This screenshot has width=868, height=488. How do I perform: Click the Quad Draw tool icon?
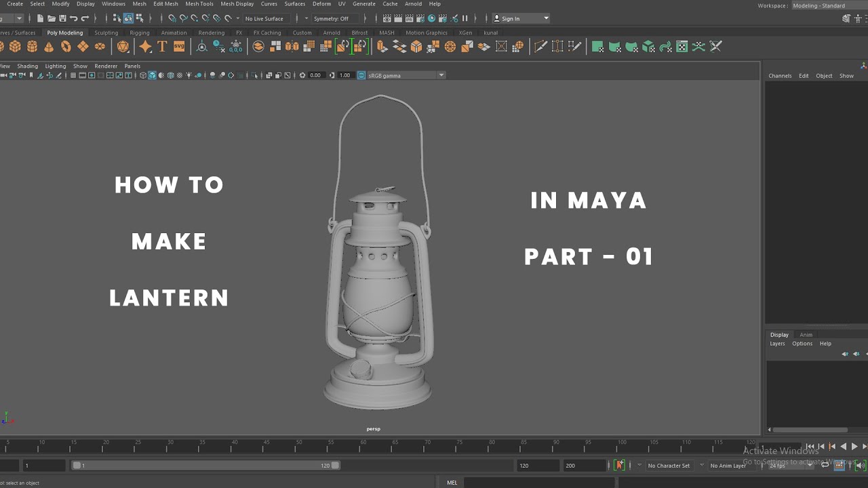pos(574,46)
